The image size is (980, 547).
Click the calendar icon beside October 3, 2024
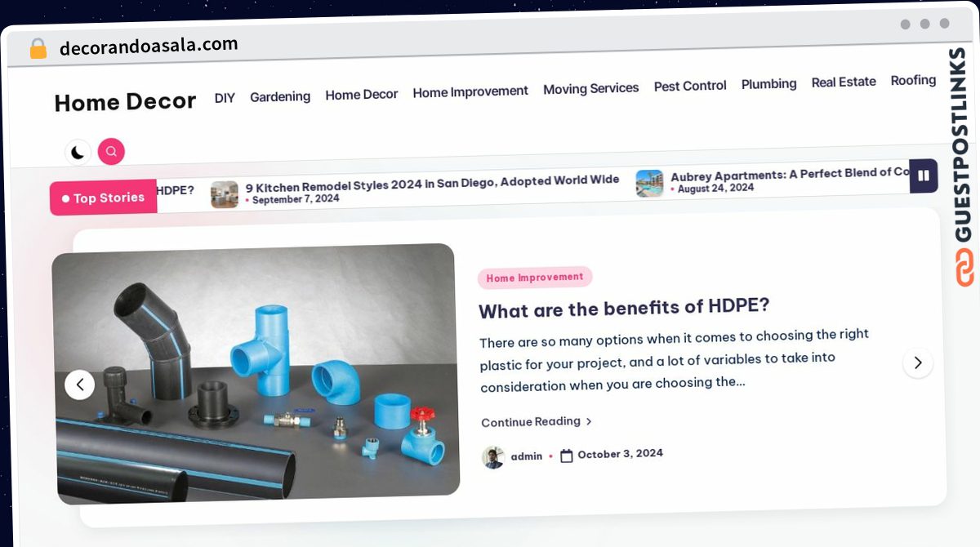[x=567, y=456]
